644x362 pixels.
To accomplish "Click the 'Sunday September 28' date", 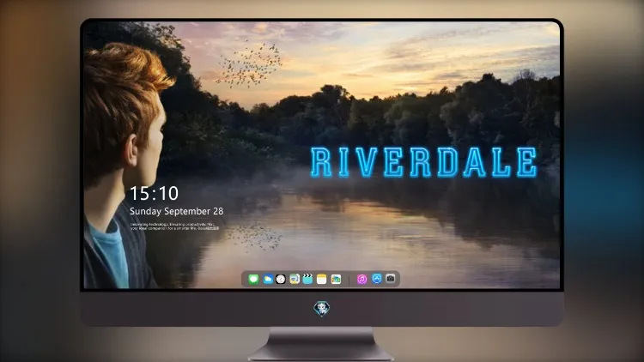I will click(x=177, y=211).
